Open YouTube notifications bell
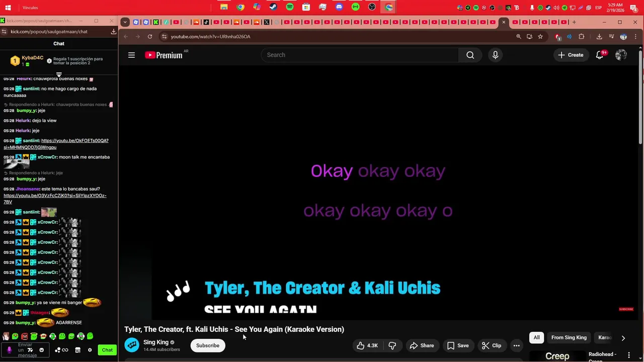Screen dimensions: 644x362 [x=599, y=55]
